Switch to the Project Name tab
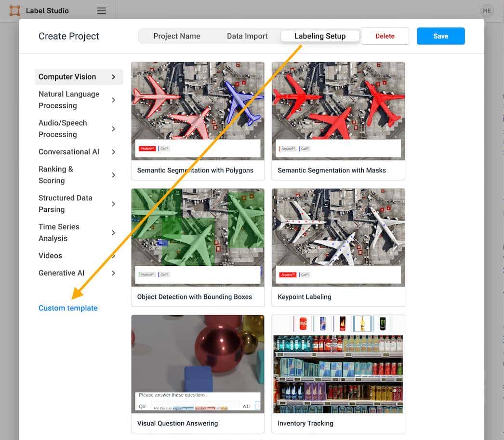 pyautogui.click(x=176, y=36)
